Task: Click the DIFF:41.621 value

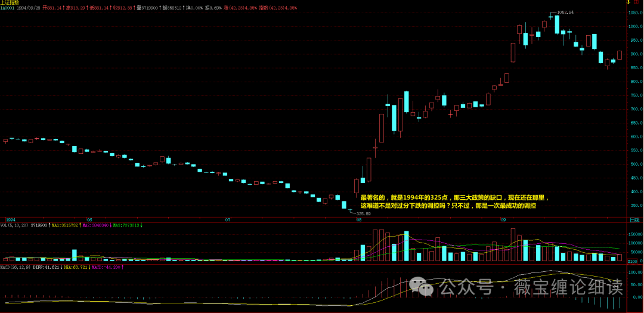Action: [x=46, y=267]
